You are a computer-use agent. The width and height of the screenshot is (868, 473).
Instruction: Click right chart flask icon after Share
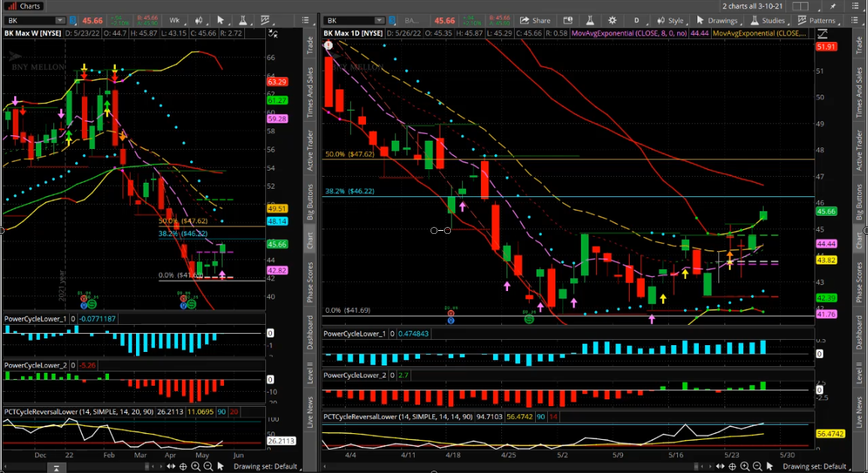[590, 20]
